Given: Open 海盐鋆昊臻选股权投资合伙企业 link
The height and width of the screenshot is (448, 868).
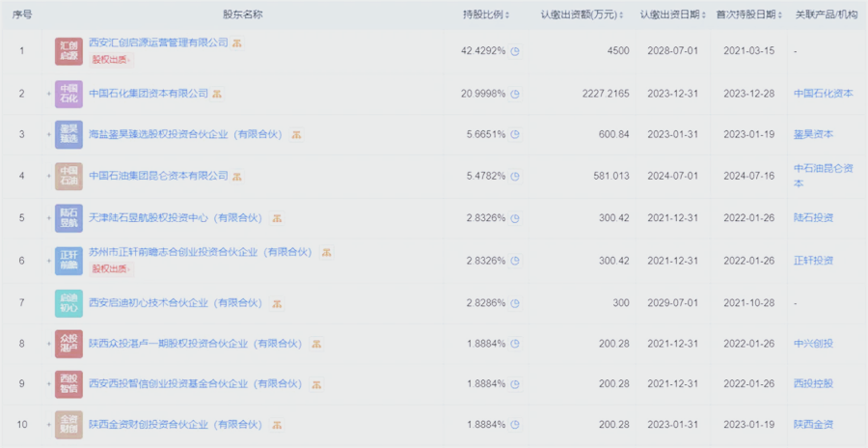Looking at the screenshot, I should click(186, 135).
